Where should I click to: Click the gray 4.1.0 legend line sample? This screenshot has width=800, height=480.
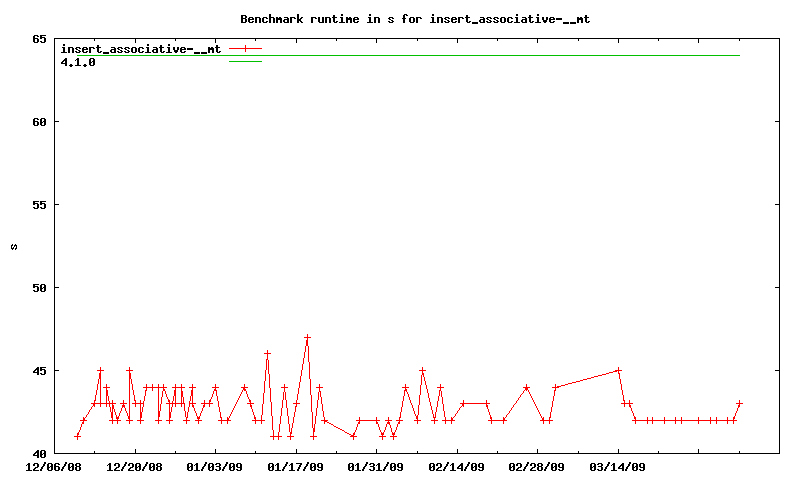(x=245, y=62)
